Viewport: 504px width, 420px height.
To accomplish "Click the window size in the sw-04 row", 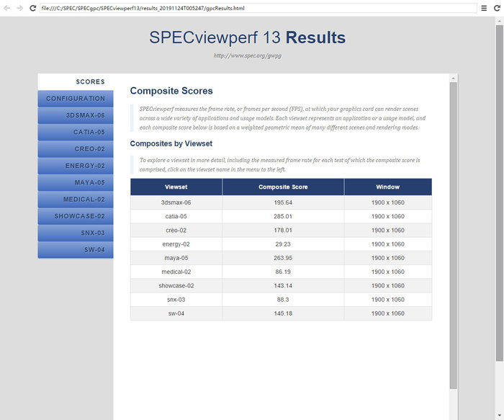I will point(388,313).
